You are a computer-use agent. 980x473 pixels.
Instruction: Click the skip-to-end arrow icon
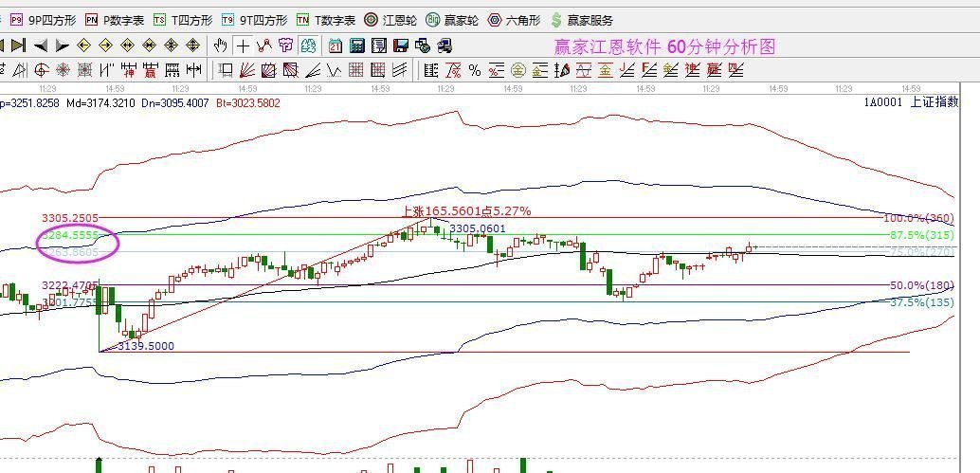(x=19, y=45)
